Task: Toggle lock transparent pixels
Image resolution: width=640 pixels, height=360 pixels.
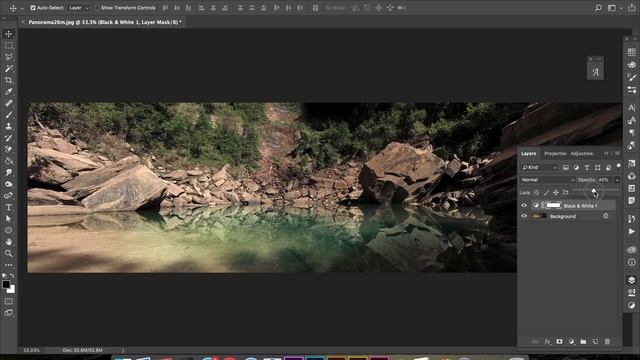Action: tap(536, 192)
